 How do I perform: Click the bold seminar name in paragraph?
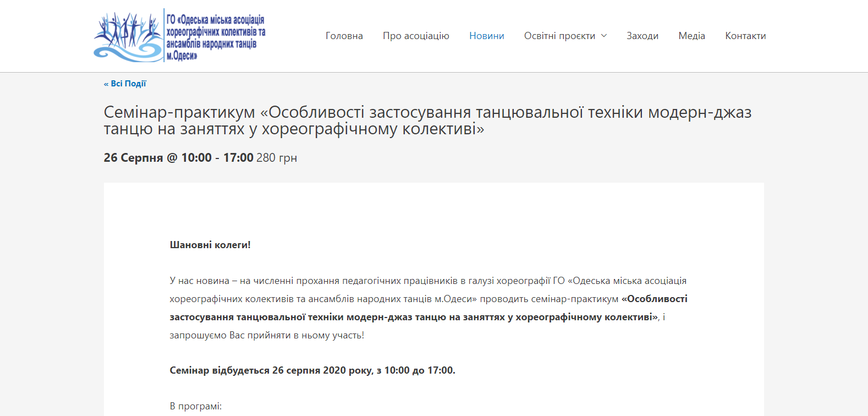coord(413,317)
